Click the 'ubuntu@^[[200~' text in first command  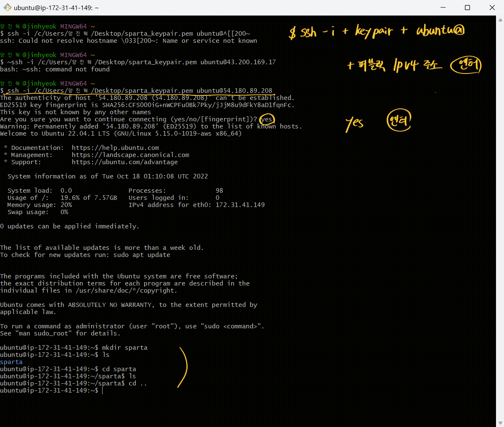tap(223, 34)
